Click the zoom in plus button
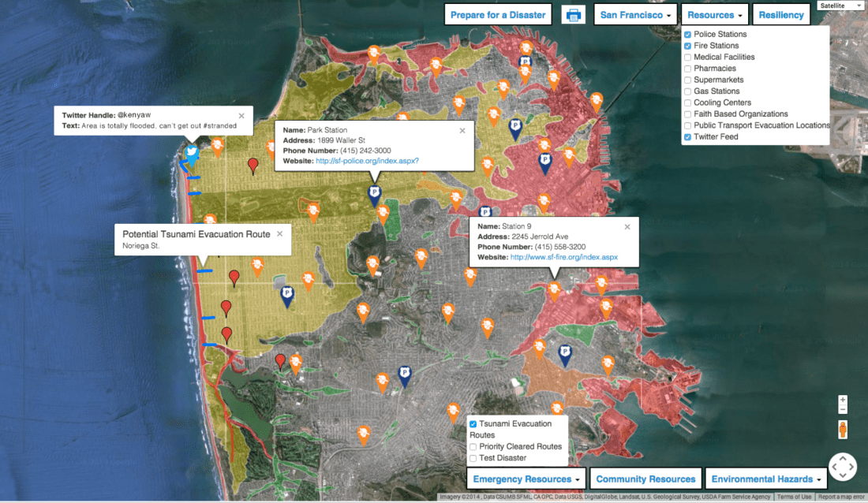 tap(842, 400)
